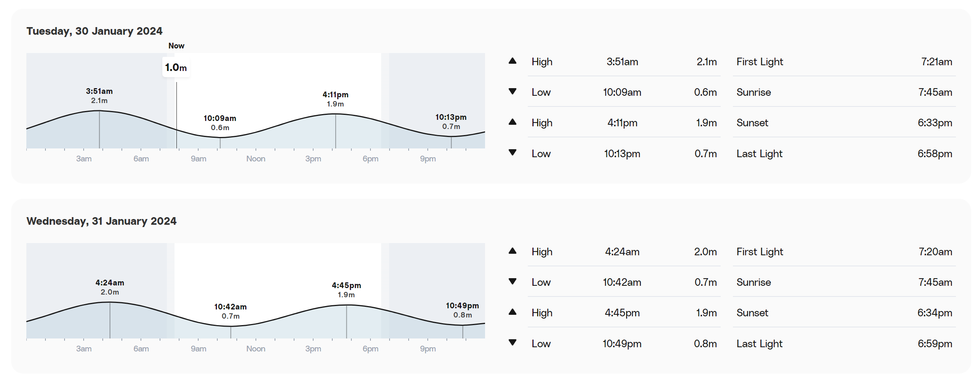
Task: Click the down triangle beside Wednesday 10:42am Low
Action: (513, 282)
